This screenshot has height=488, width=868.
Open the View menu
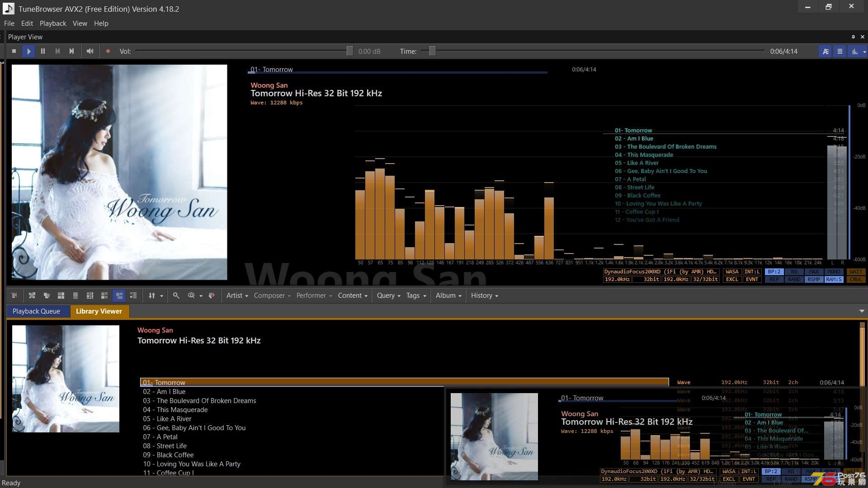tap(80, 23)
